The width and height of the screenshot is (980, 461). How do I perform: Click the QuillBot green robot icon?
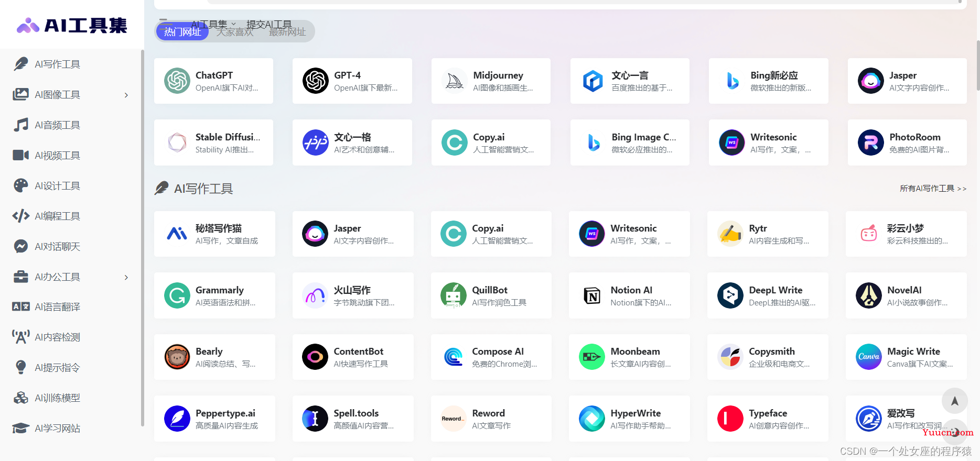[x=454, y=295]
